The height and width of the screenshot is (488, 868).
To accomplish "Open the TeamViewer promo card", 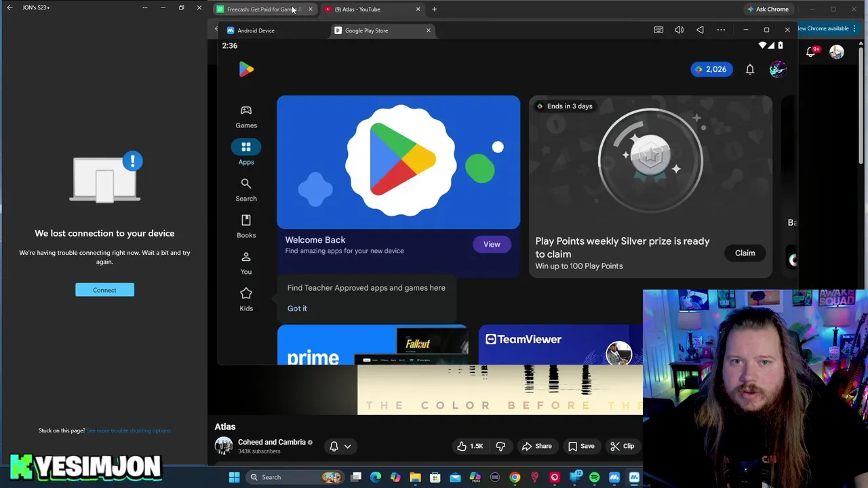I will tap(560, 345).
